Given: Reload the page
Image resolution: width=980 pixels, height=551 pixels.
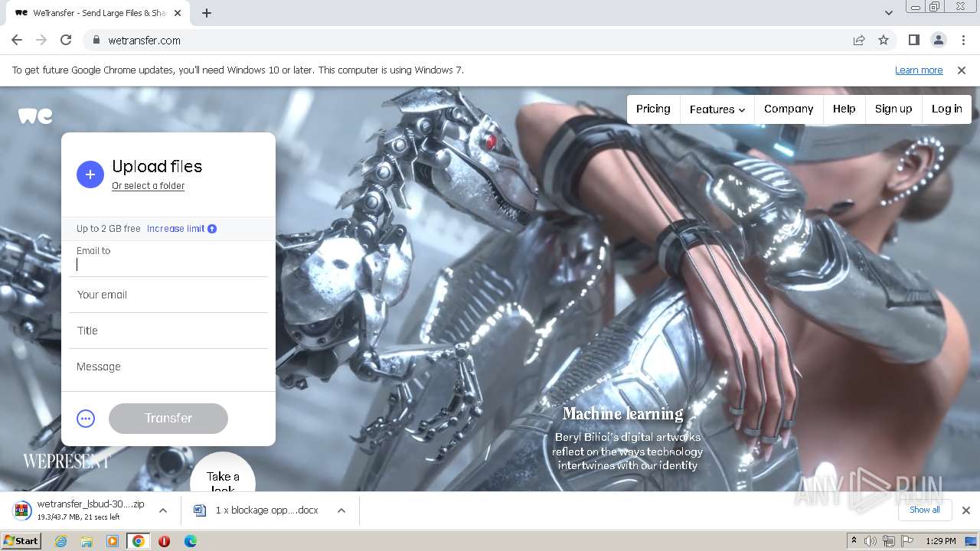Looking at the screenshot, I should [x=66, y=40].
